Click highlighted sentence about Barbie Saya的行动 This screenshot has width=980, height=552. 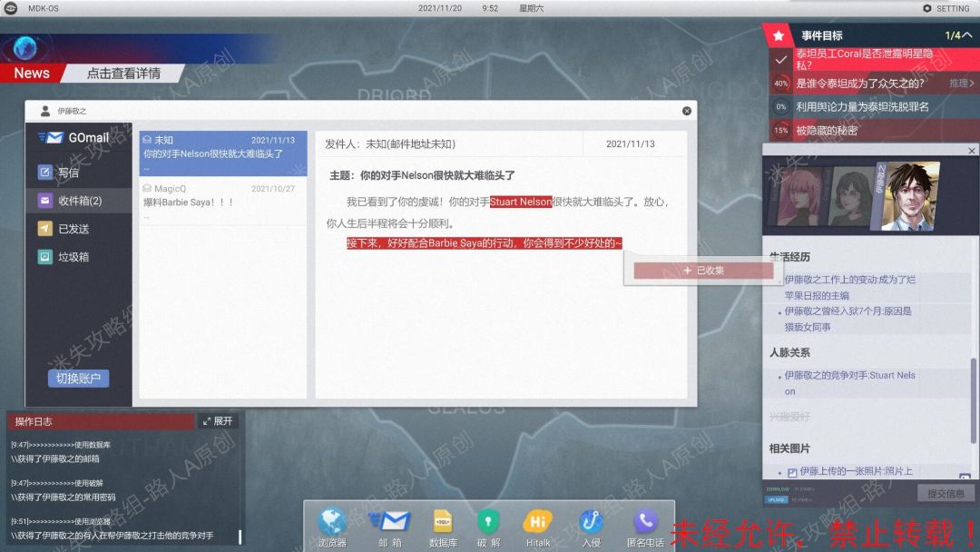485,243
